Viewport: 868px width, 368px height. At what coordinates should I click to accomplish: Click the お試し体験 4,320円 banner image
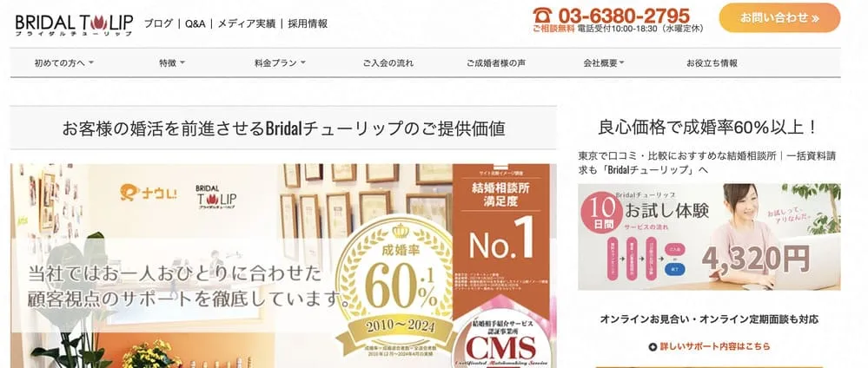709,237
